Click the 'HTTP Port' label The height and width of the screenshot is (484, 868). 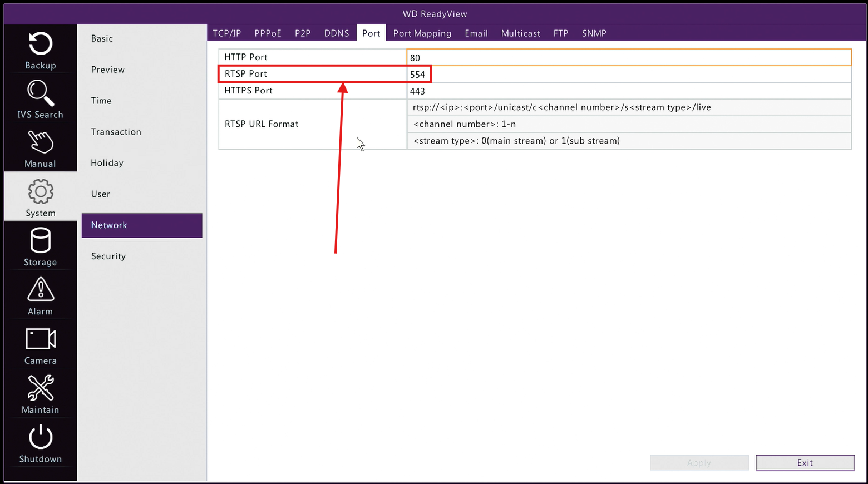tap(246, 57)
